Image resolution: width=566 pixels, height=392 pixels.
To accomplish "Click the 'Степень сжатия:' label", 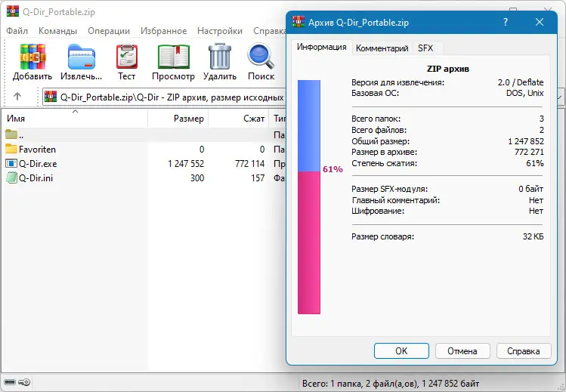I will pyautogui.click(x=384, y=163).
